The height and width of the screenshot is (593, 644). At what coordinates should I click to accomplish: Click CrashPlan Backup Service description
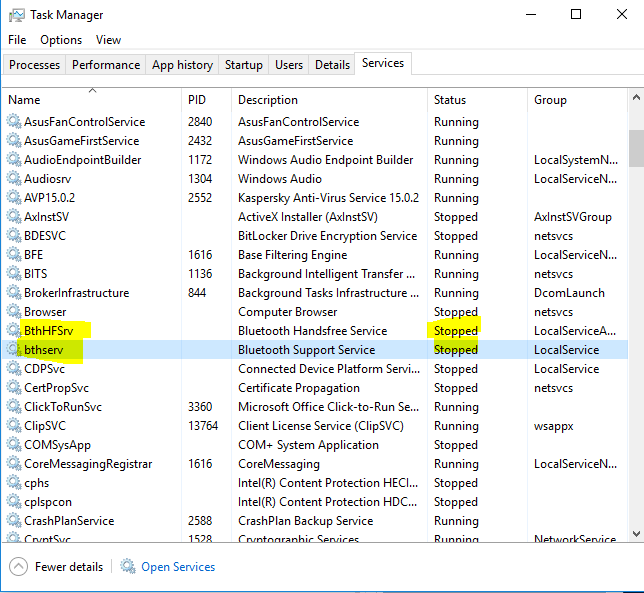point(306,521)
